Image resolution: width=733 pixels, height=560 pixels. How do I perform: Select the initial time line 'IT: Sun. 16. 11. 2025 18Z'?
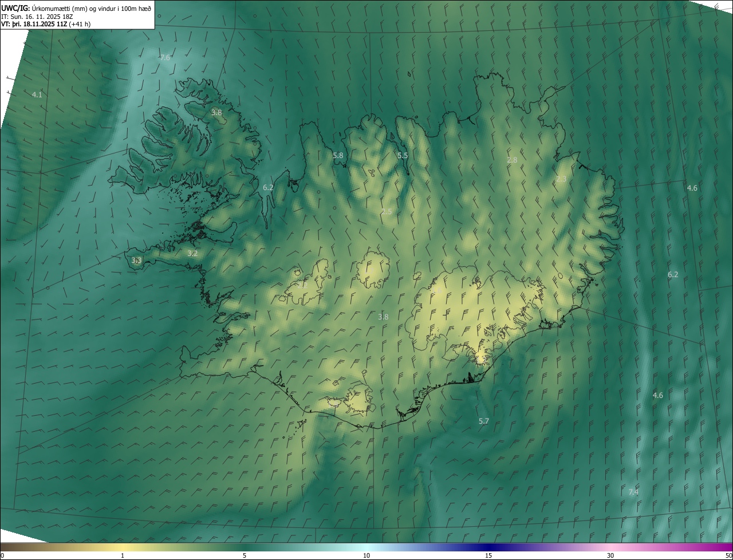tap(37, 17)
